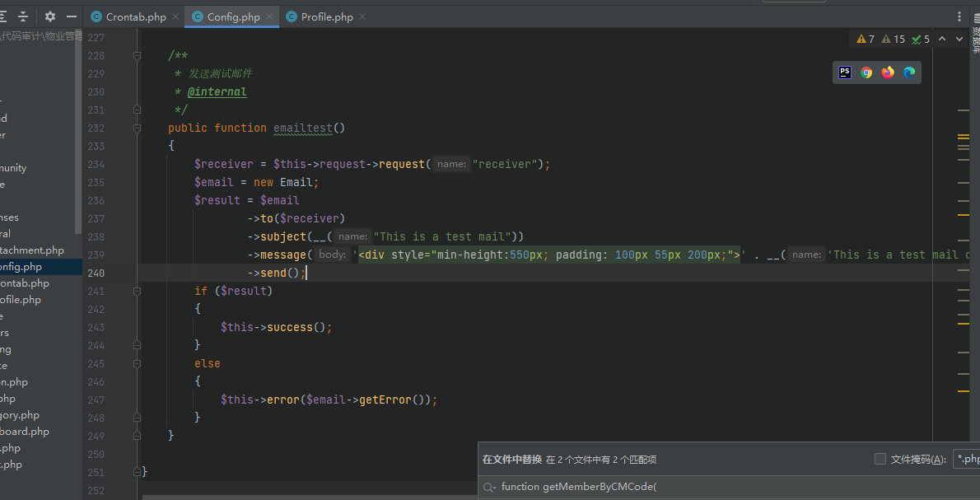Collapse all in project tool window
This screenshot has width=980, height=500.
point(23,16)
